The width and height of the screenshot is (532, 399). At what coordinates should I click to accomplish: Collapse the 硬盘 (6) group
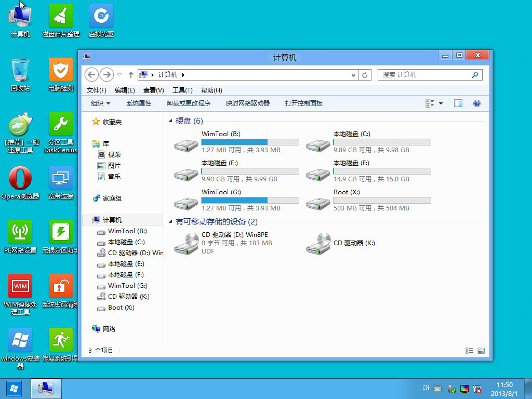point(170,121)
